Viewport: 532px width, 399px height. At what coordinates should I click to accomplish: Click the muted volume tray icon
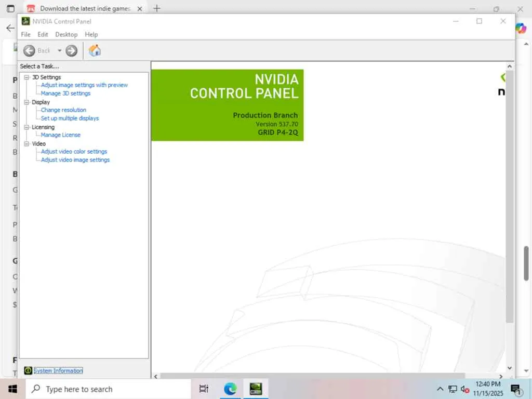click(465, 389)
